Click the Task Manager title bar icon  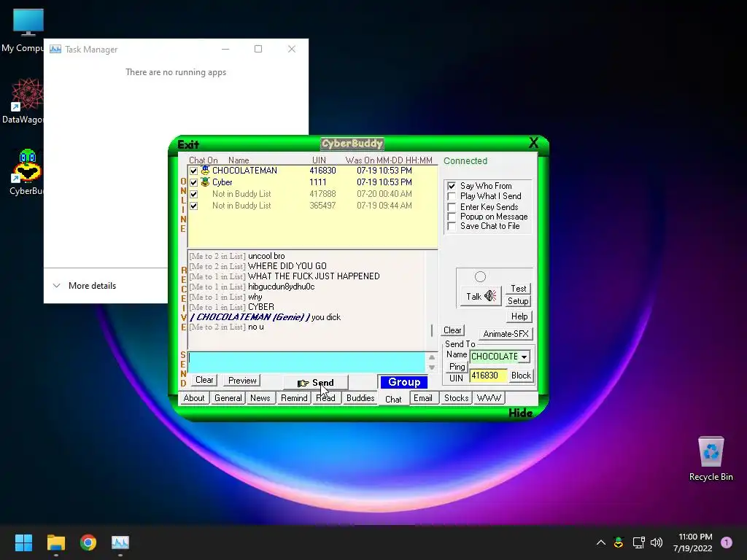55,49
